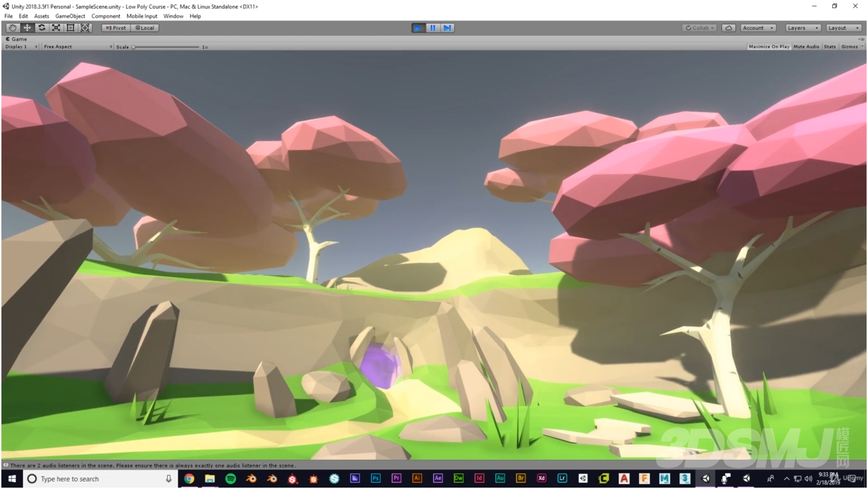The height and width of the screenshot is (489, 868).
Task: Open the GameObject menu
Action: (70, 16)
